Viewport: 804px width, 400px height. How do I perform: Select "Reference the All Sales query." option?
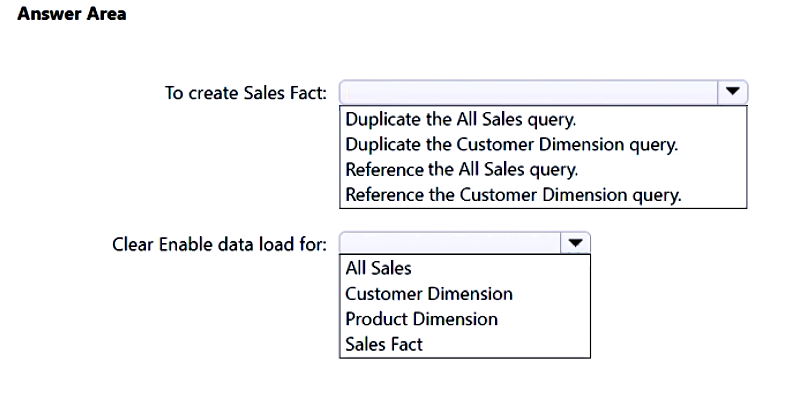click(461, 169)
